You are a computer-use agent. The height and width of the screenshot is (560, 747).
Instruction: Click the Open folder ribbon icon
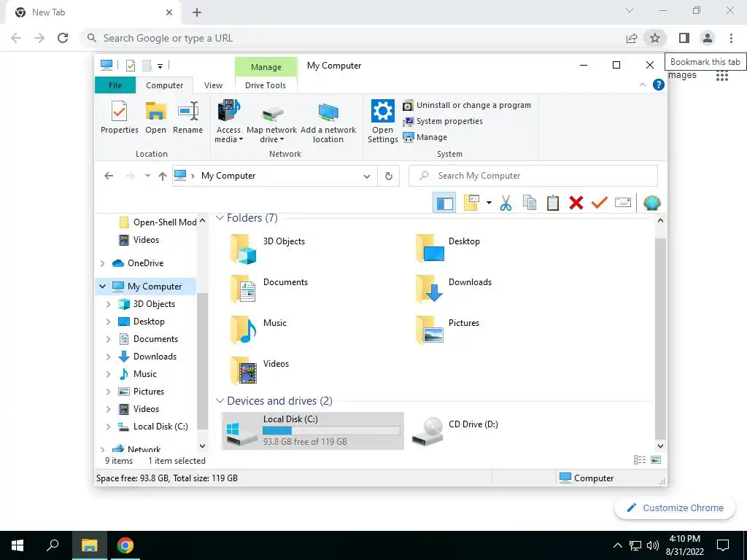[x=156, y=117]
